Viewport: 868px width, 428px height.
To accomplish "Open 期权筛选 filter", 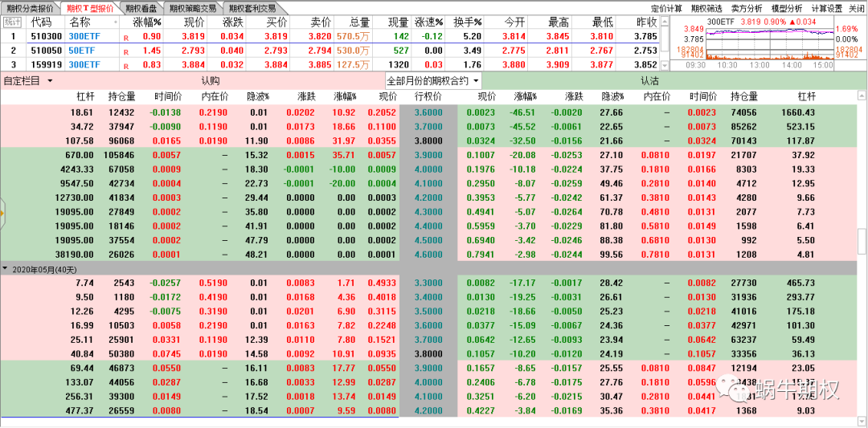I will coord(706,8).
